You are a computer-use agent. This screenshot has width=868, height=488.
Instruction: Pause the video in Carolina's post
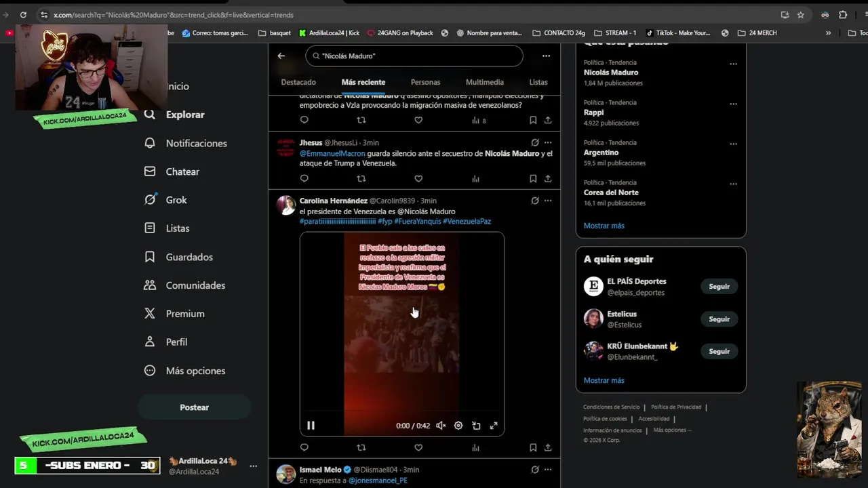click(x=311, y=426)
